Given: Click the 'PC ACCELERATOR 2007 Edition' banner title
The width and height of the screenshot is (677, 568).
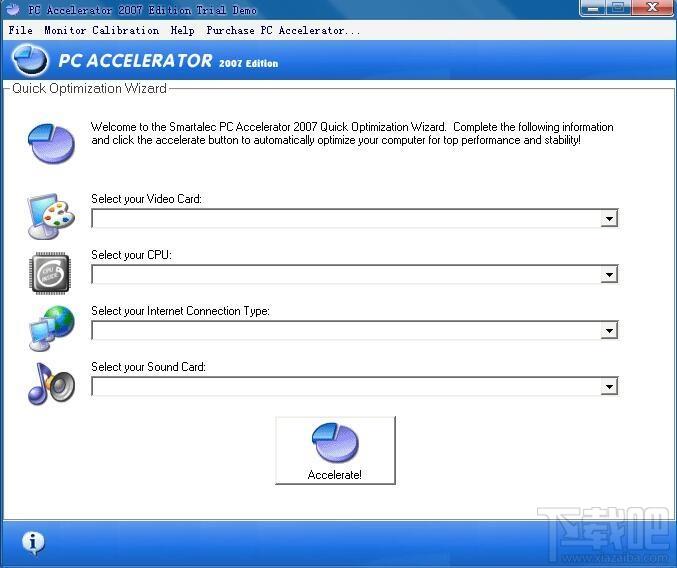Looking at the screenshot, I should pyautogui.click(x=168, y=61).
